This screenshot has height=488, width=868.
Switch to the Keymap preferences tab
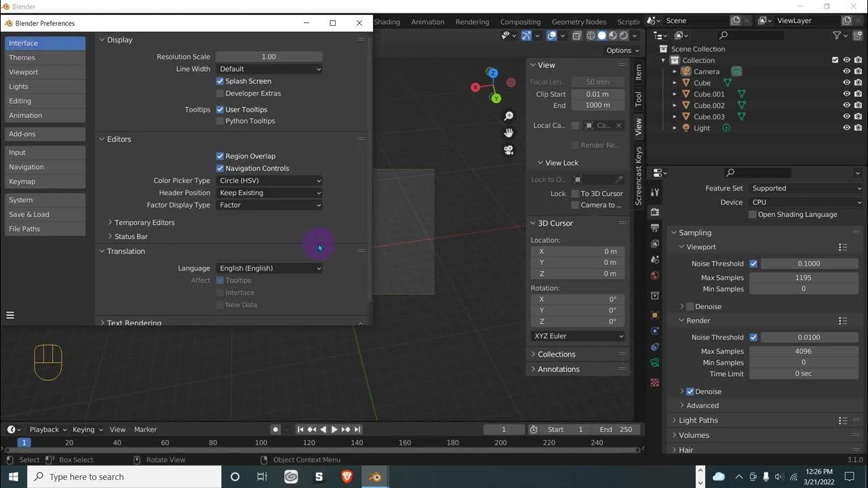point(45,182)
